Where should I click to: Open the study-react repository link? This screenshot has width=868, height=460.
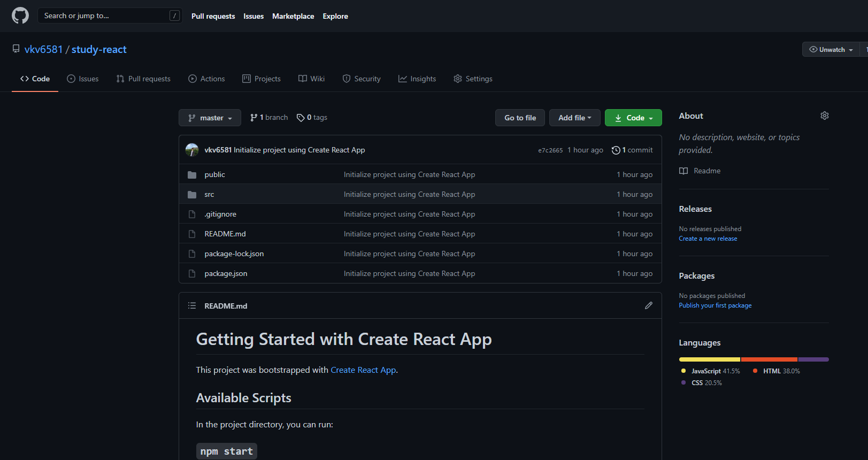tap(99, 49)
